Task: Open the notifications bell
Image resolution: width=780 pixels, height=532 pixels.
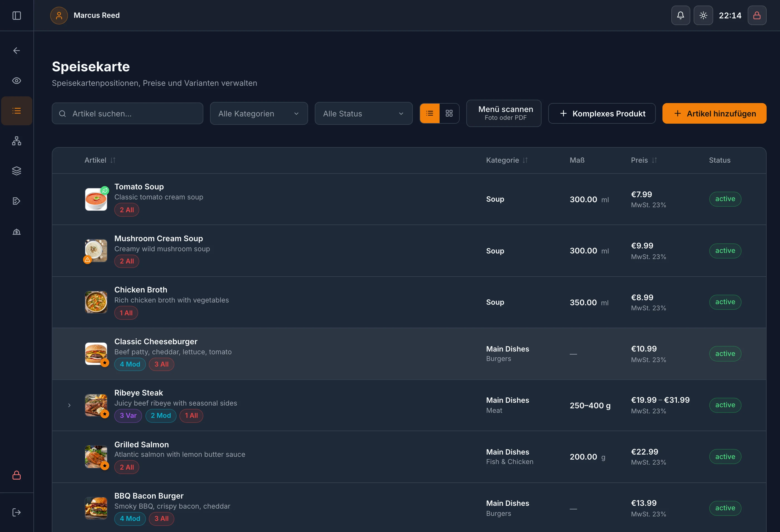Action: click(x=680, y=15)
